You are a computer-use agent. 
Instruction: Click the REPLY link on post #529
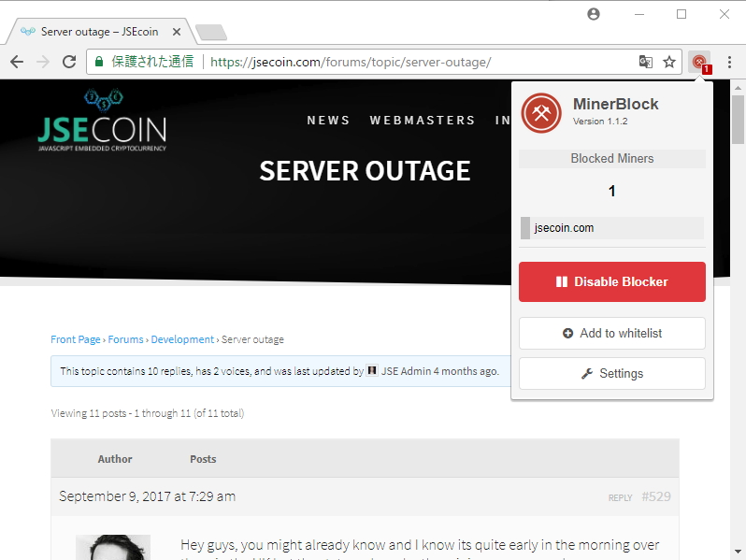[620, 497]
